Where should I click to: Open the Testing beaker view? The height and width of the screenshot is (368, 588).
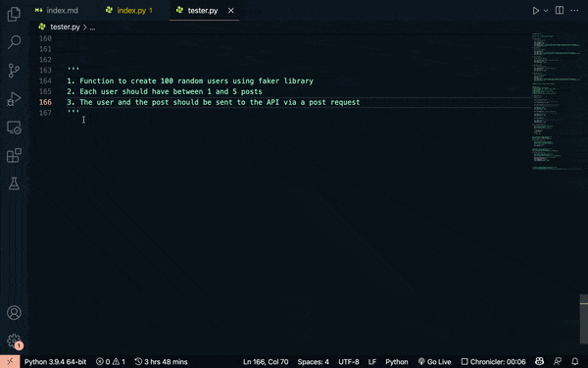click(x=14, y=184)
